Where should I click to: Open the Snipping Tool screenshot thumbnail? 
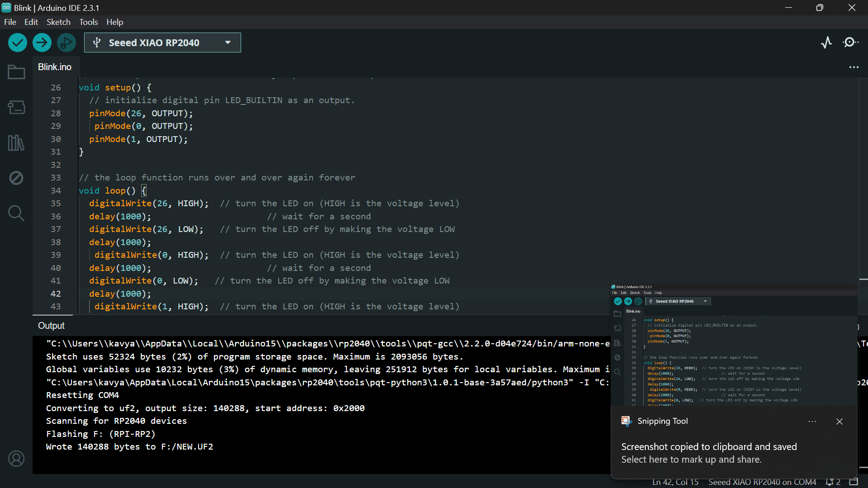coord(734,345)
